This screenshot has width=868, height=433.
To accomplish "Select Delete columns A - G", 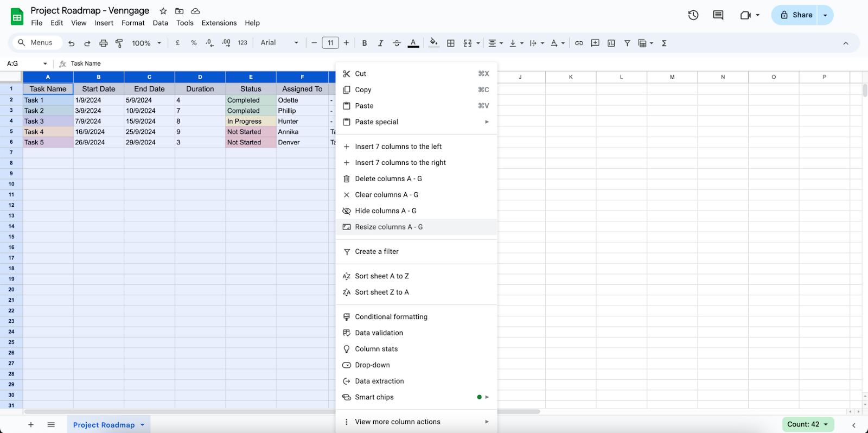I will pos(416,179).
